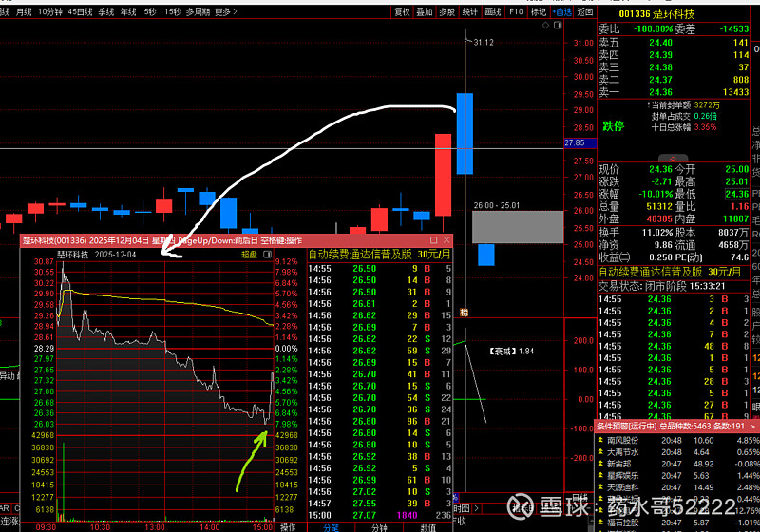Maximize the 楚环科技 intraday popup window
The width and height of the screenshot is (760, 532).
433,240
